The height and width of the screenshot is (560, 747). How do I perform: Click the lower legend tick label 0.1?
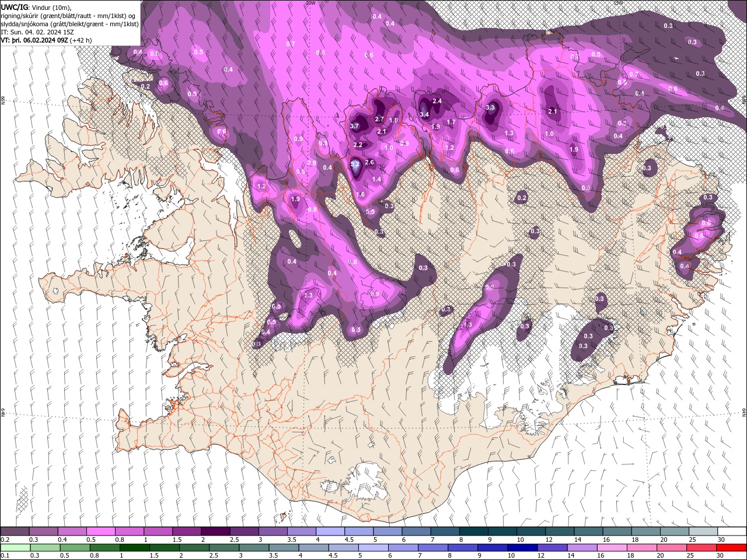coord(5,556)
